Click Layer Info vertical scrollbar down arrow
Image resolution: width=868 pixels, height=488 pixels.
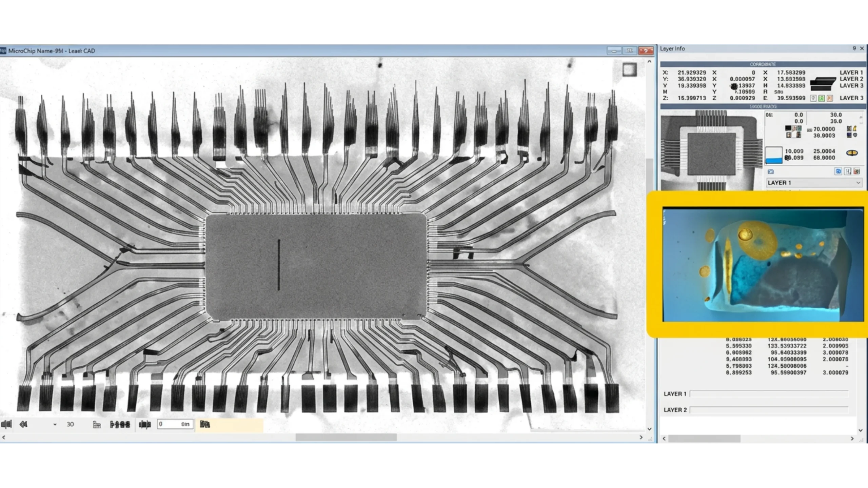[861, 430]
